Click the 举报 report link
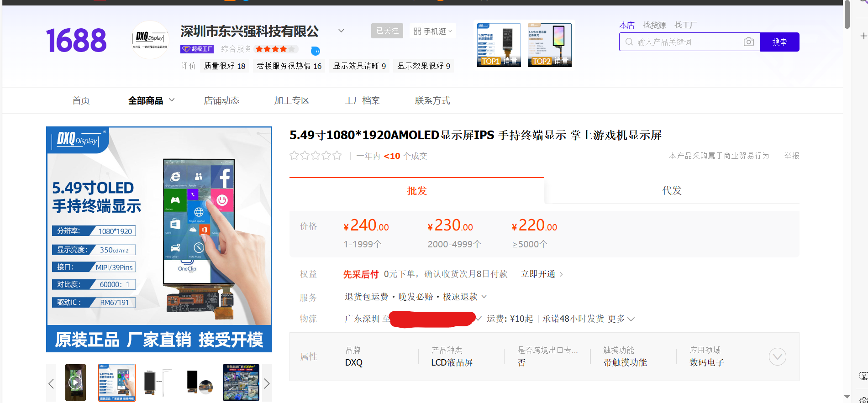This screenshot has width=868, height=403. 792,156
